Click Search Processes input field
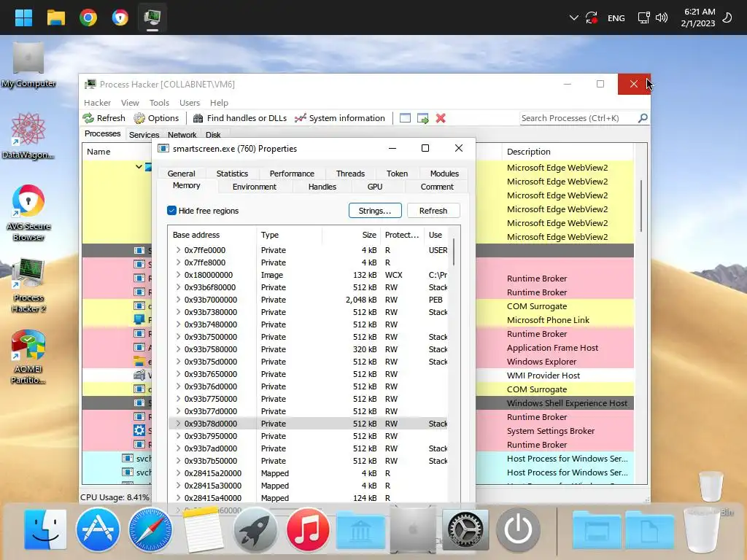Viewport: 747px width, 560px height. pos(578,118)
